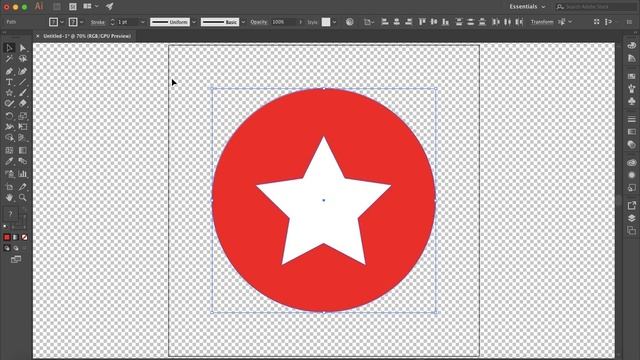Click the Recolor Artwork icon
This screenshot has width=640, height=360.
click(350, 22)
